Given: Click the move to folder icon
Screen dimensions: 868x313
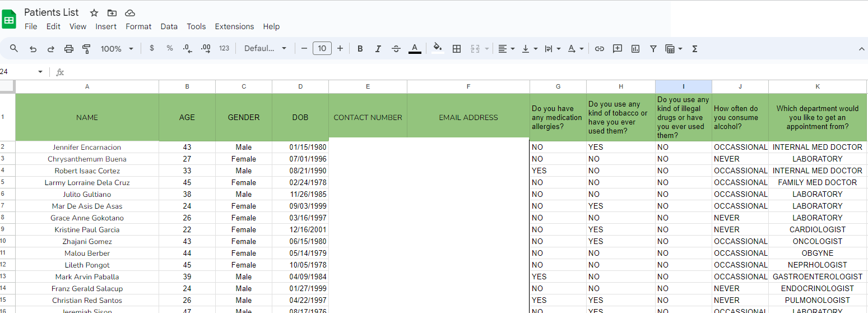Looking at the screenshot, I should (112, 13).
